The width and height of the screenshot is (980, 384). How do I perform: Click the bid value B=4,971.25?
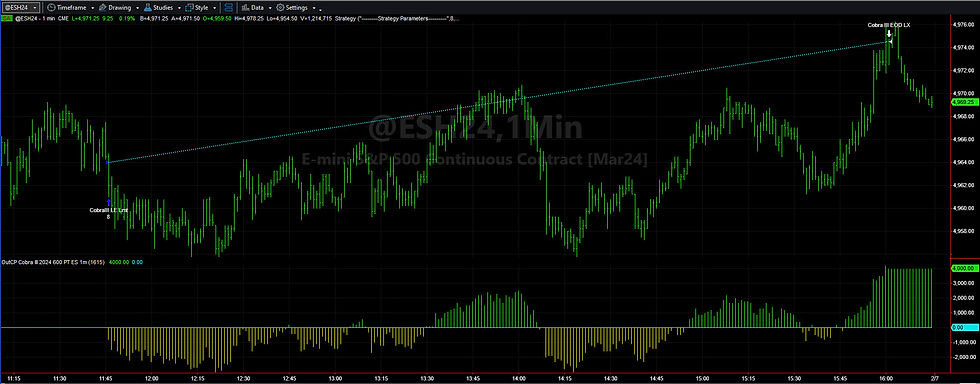pos(154,19)
